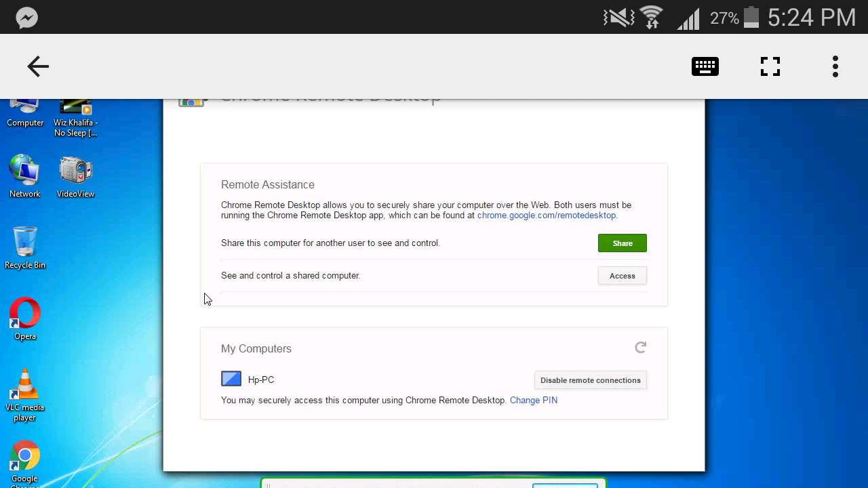
Task: Click the My Computers heading
Action: [256, 348]
